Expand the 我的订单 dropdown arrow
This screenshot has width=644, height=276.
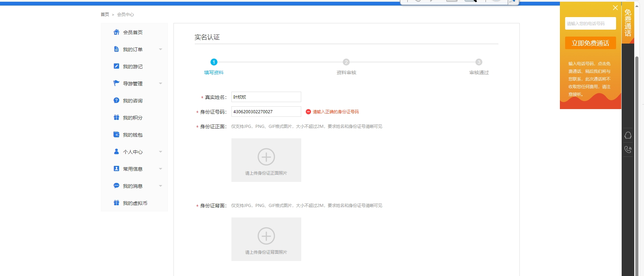(x=161, y=49)
